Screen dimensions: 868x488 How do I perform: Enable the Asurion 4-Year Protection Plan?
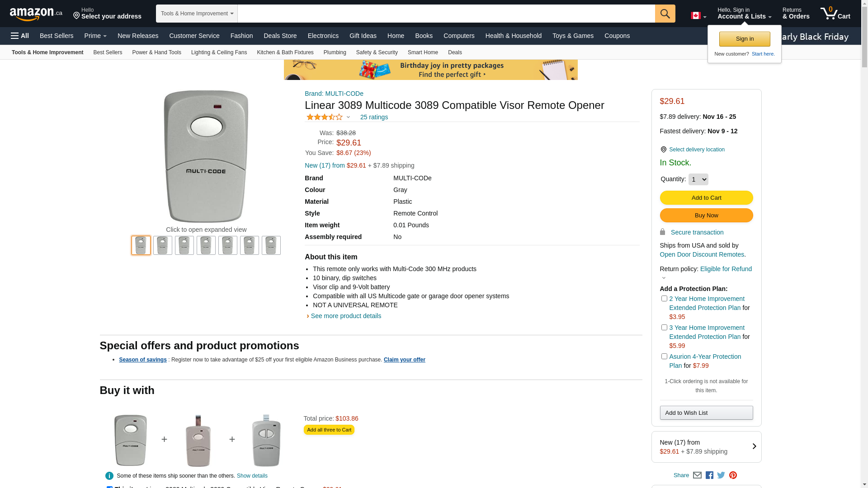coord(664,357)
